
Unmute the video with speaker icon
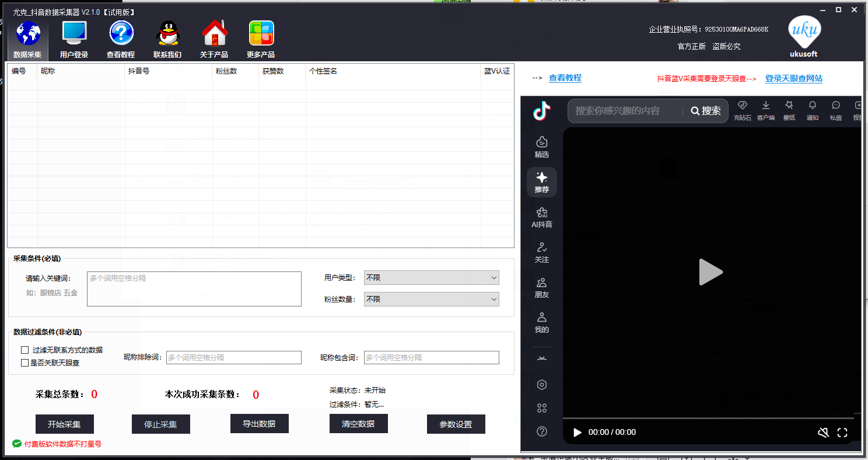(823, 433)
